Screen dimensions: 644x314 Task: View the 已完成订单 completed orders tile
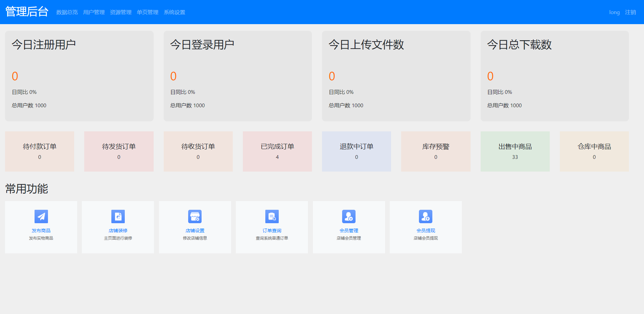(277, 151)
